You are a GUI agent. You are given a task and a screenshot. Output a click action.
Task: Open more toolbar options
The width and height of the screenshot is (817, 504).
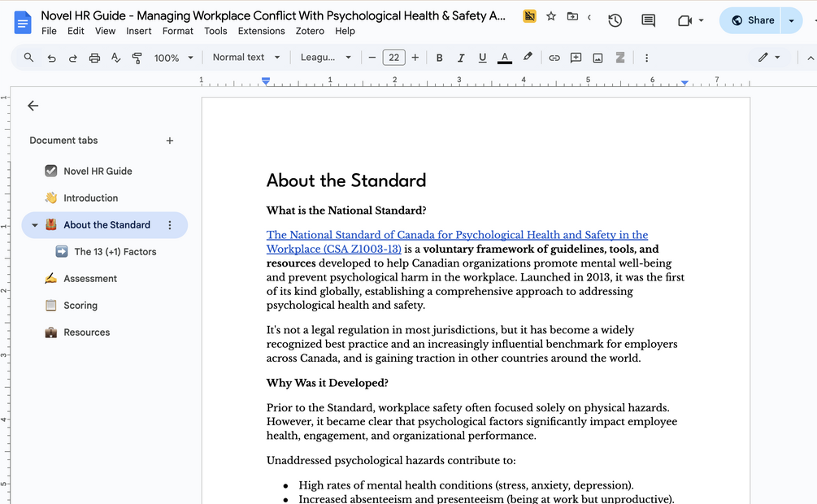(646, 58)
